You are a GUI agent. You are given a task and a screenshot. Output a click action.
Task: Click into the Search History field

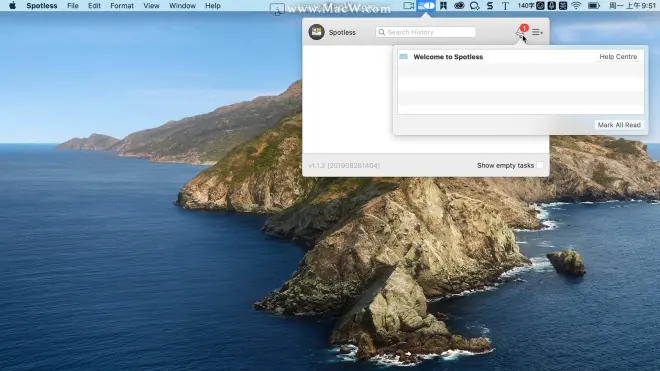coord(426,32)
